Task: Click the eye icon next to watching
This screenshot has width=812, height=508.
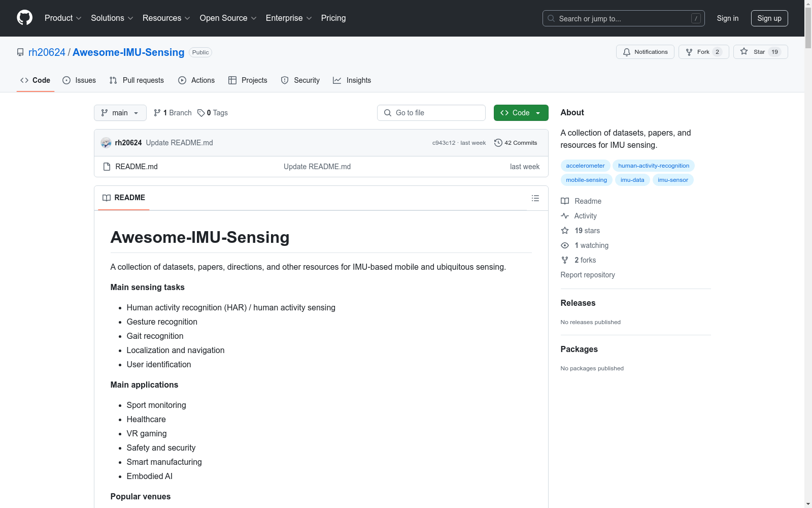Action: (565, 245)
